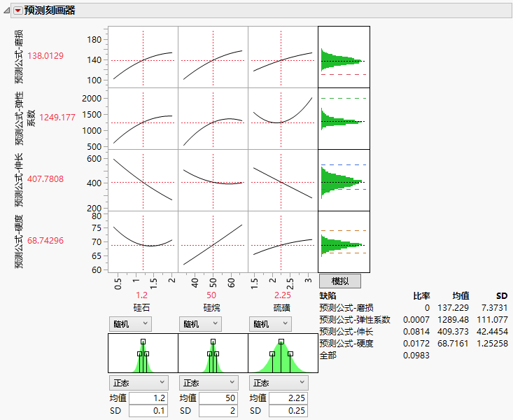Image resolution: width=513 pixels, height=420 pixels.
Task: Open the 随机 dropdown under 硅石
Action: coord(130,324)
